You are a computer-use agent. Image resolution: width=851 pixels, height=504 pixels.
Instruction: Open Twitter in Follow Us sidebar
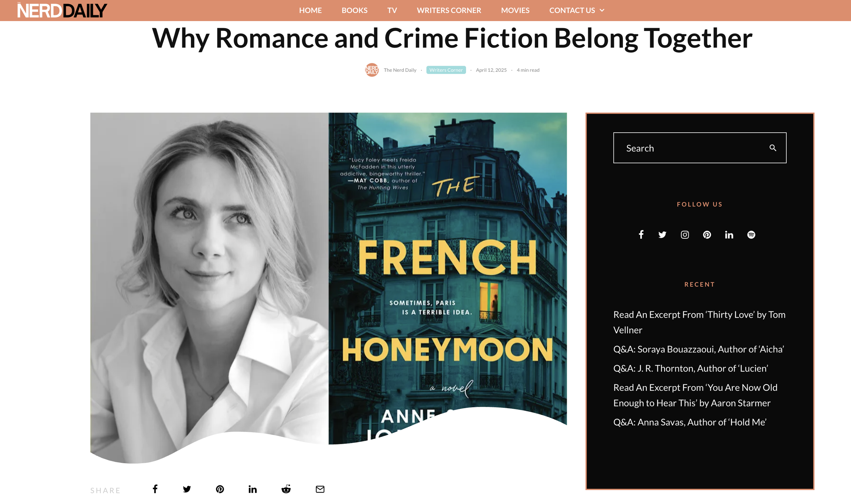pyautogui.click(x=662, y=235)
